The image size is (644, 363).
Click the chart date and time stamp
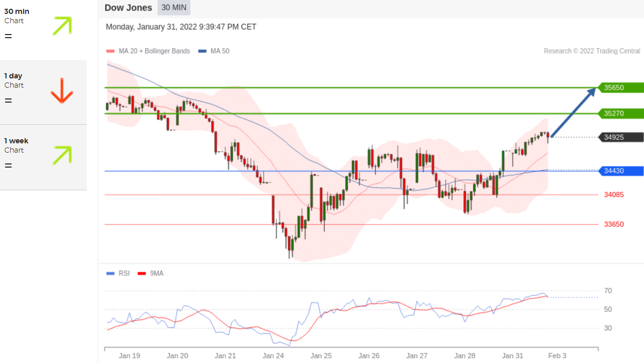[x=181, y=27]
